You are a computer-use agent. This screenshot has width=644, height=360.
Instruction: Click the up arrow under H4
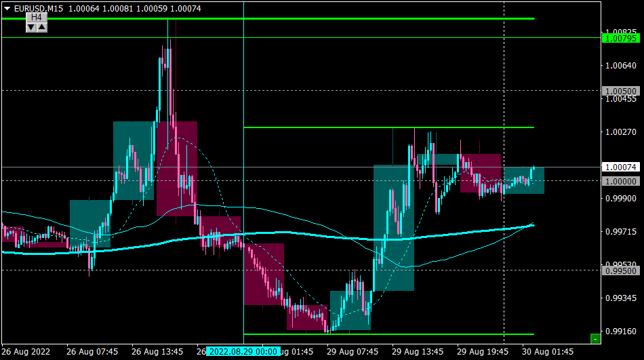[x=42, y=28]
